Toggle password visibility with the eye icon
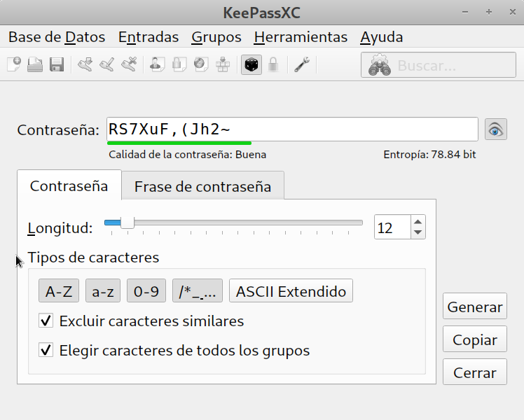This screenshot has height=420, width=524. point(495,129)
